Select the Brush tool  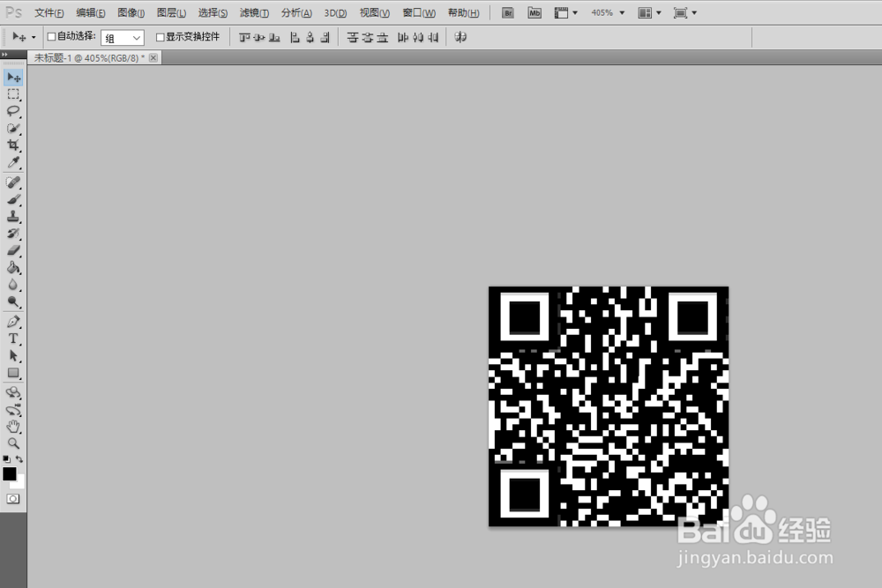pos(13,199)
